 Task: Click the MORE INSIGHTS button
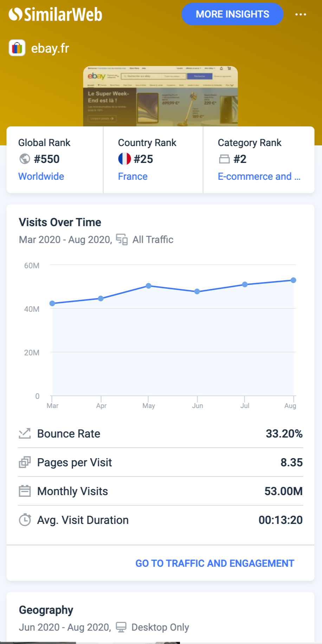(232, 14)
